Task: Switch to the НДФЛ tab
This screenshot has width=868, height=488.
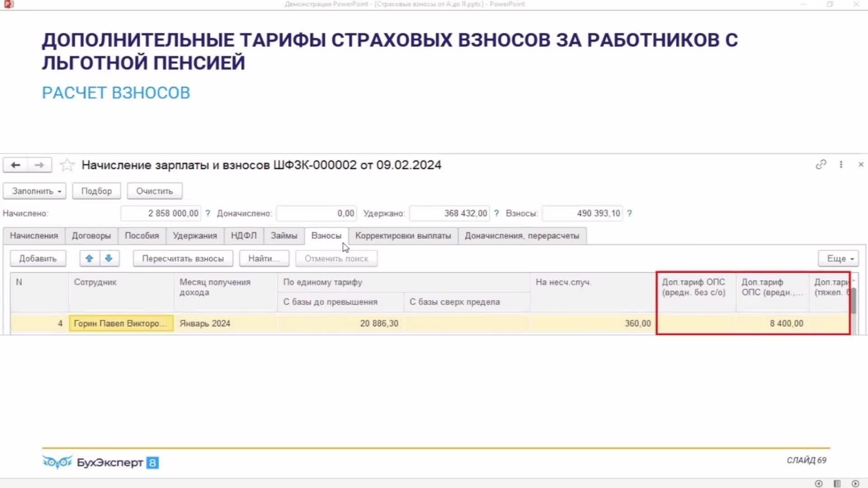Action: 244,236
